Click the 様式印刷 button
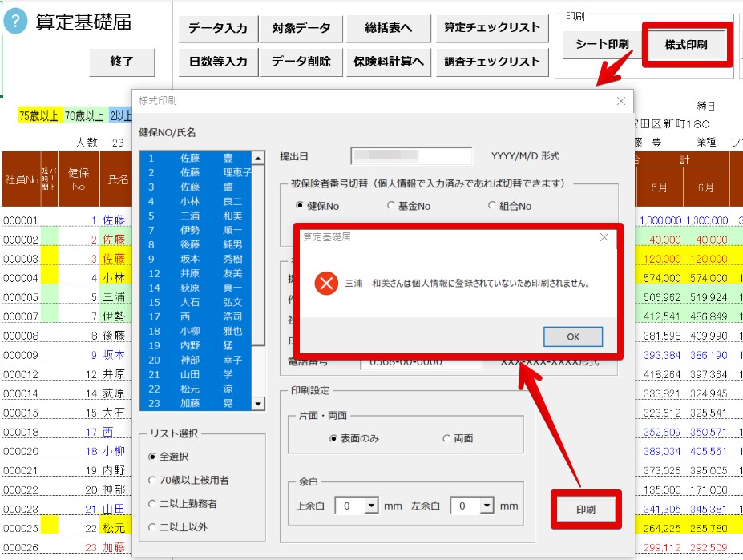This screenshot has width=743, height=560. [685, 45]
